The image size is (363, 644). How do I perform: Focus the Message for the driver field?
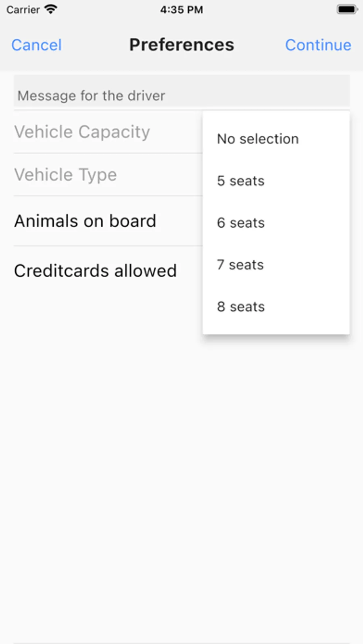coord(181,95)
